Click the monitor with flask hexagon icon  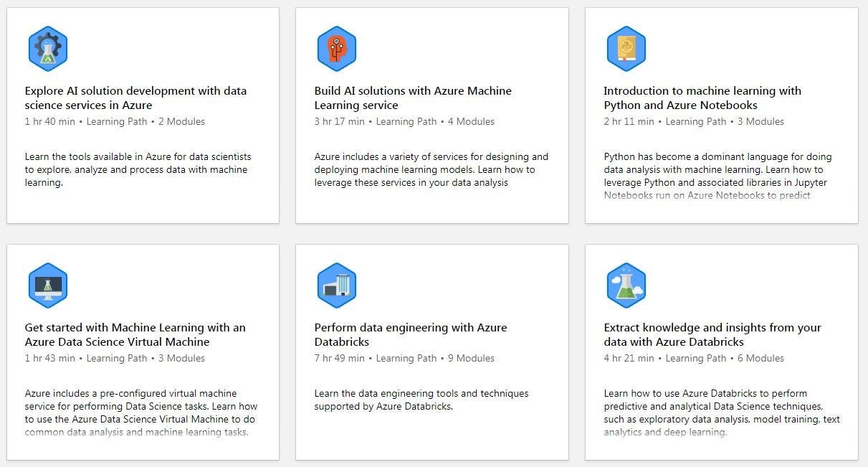(48, 286)
